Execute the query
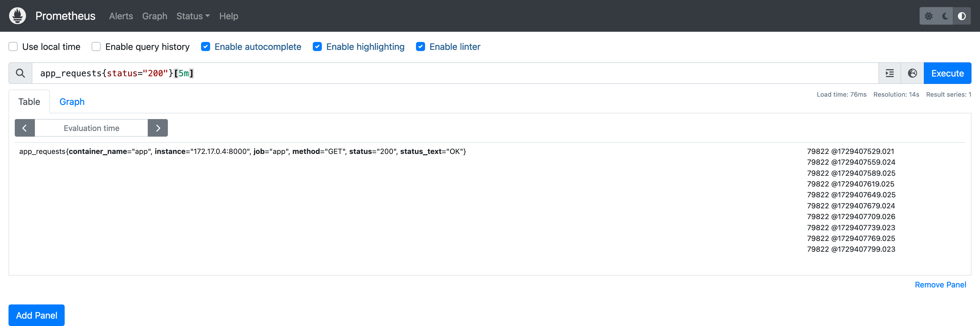 947,73
